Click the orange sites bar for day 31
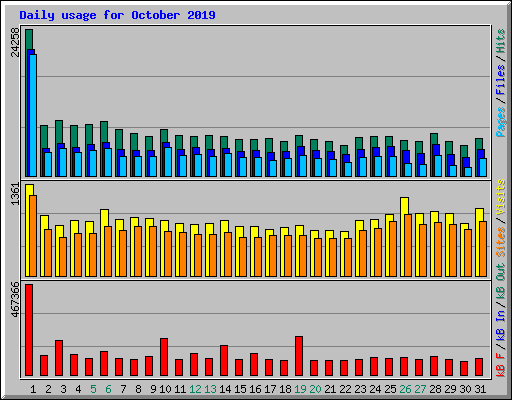512x400 pixels. pos(483,249)
